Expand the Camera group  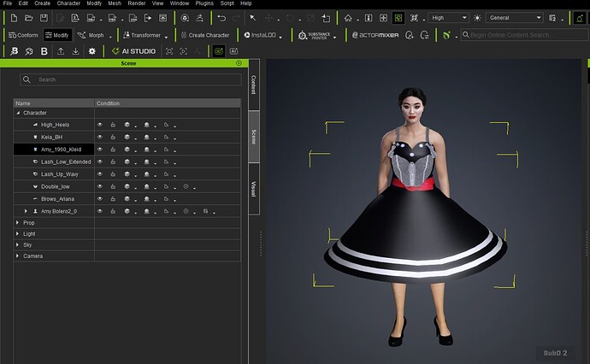click(17, 255)
